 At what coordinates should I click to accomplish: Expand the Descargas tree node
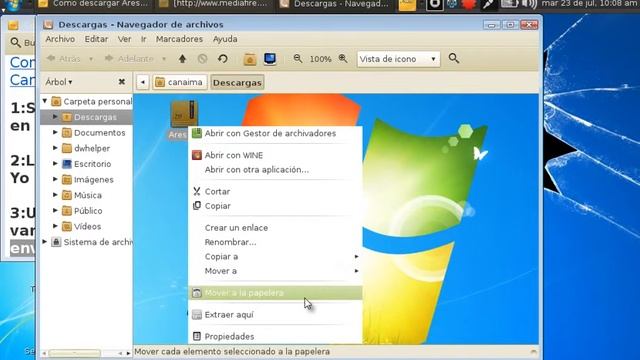pyautogui.click(x=55, y=117)
